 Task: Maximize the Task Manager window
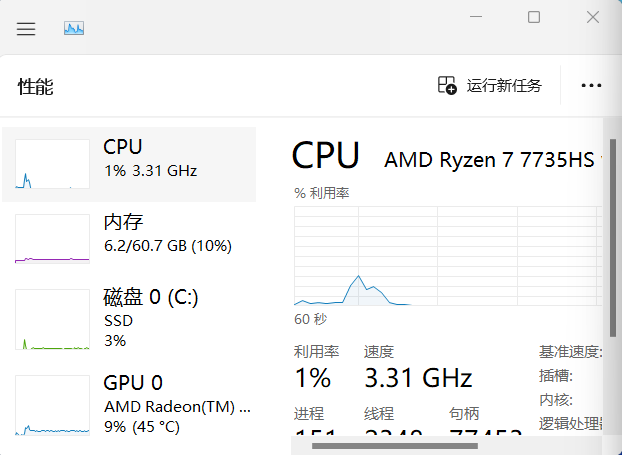[x=534, y=17]
